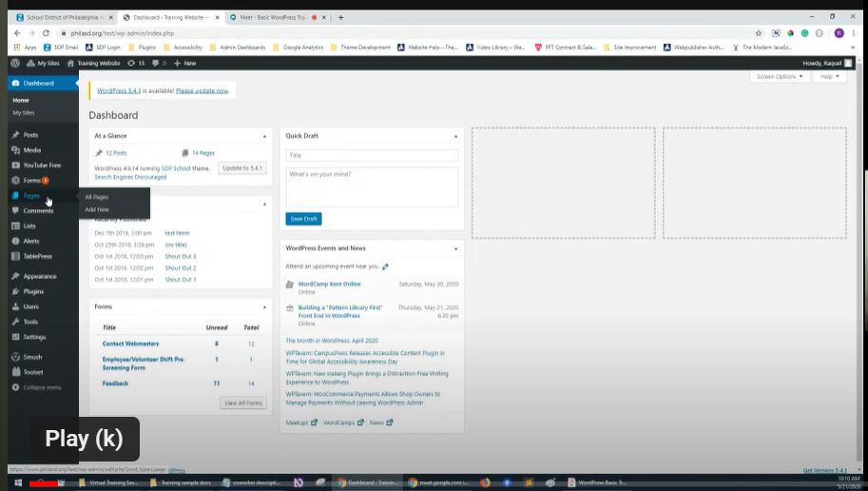Image resolution: width=868 pixels, height=491 pixels.
Task: Expand Screen Options dropdown
Action: pyautogui.click(x=780, y=76)
